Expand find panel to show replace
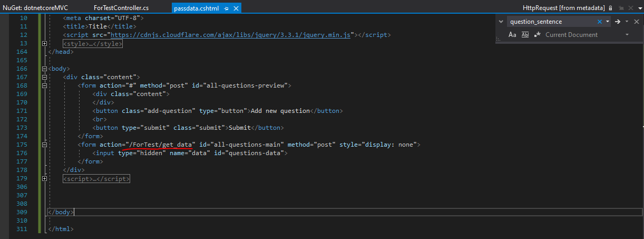The width and height of the screenshot is (644, 239). point(501,22)
